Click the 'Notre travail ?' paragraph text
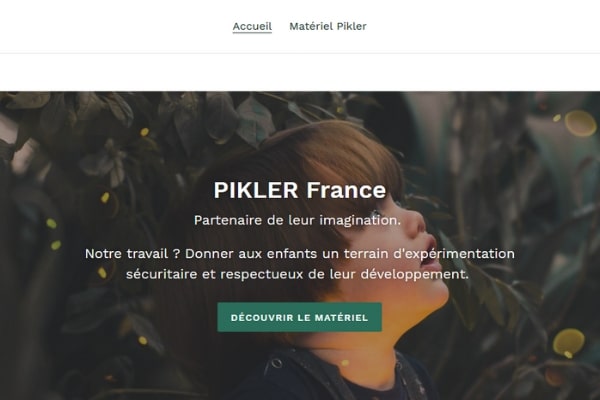This screenshot has height=400, width=600. point(300,264)
